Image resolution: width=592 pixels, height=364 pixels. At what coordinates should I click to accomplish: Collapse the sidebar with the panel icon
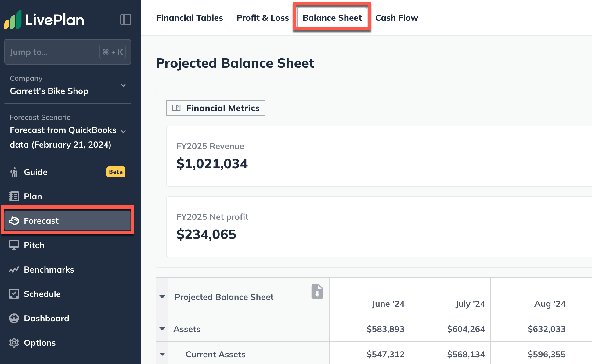coord(126,20)
